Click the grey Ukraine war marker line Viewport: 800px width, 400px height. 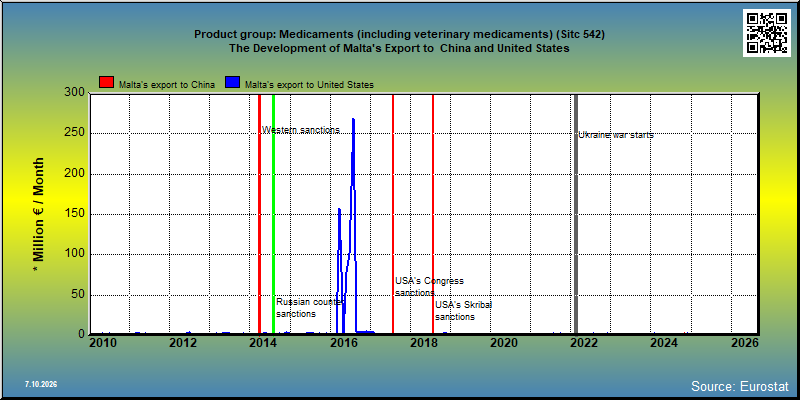(576, 214)
